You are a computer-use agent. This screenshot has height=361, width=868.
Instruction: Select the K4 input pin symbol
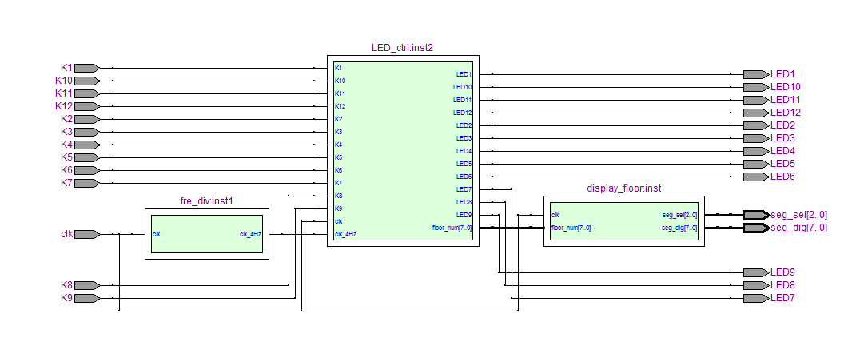[x=87, y=145]
